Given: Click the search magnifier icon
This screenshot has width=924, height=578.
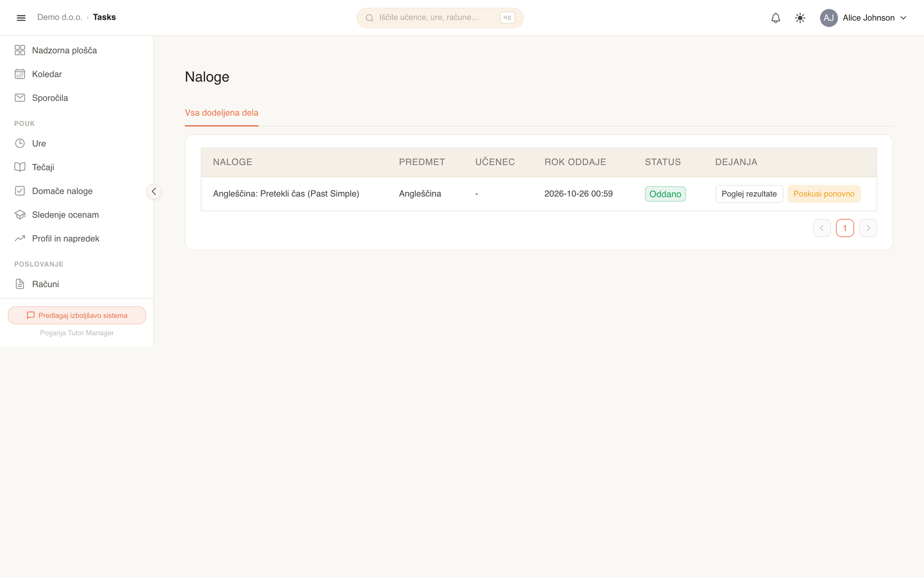Looking at the screenshot, I should [370, 18].
